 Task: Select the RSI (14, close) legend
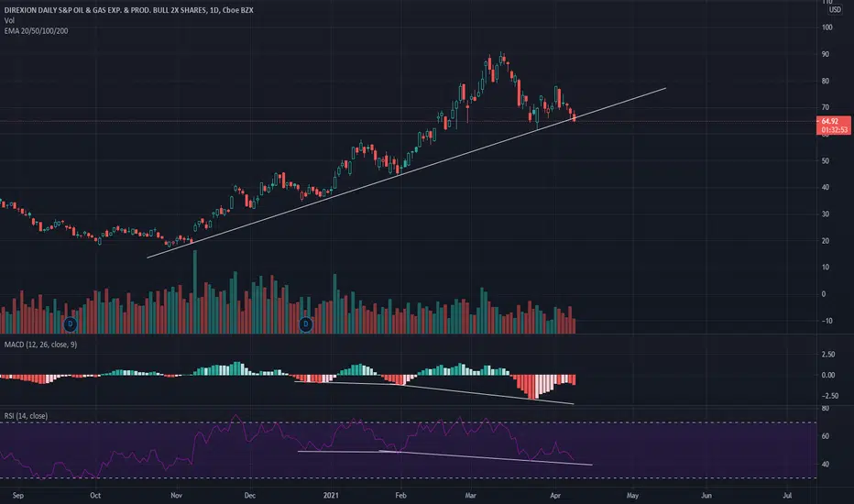click(26, 416)
